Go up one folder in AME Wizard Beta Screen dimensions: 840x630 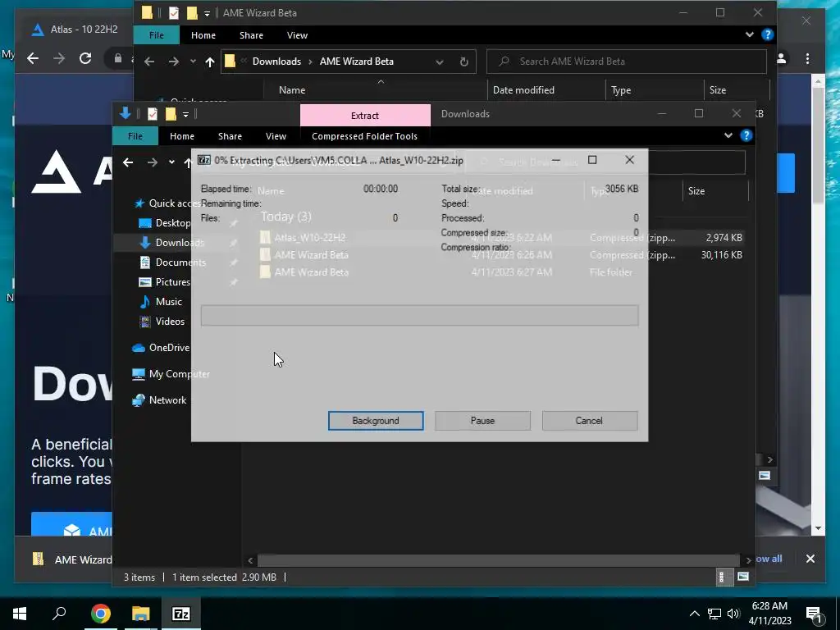click(209, 62)
